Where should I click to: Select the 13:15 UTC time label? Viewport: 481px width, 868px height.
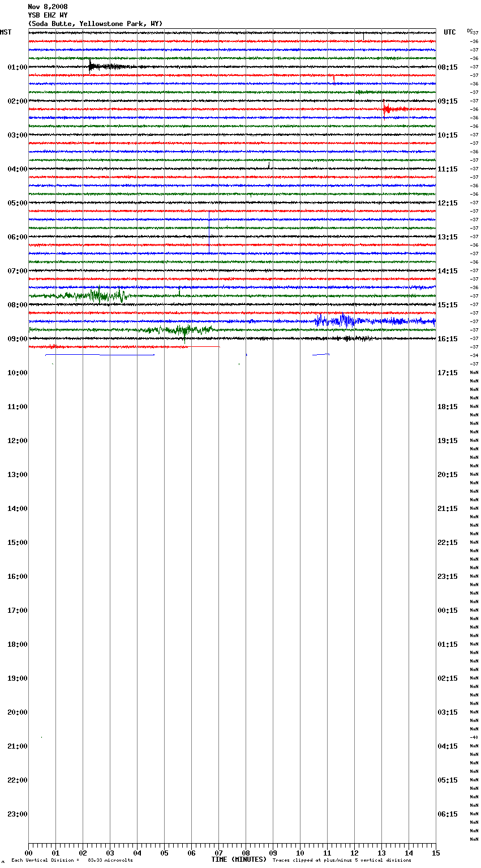(x=448, y=237)
